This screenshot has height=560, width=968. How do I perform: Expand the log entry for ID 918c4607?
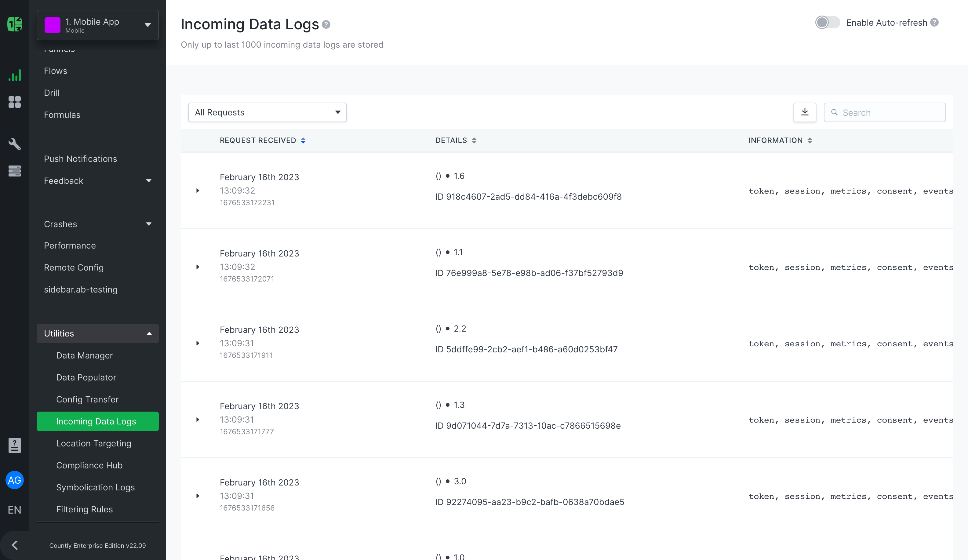(198, 191)
